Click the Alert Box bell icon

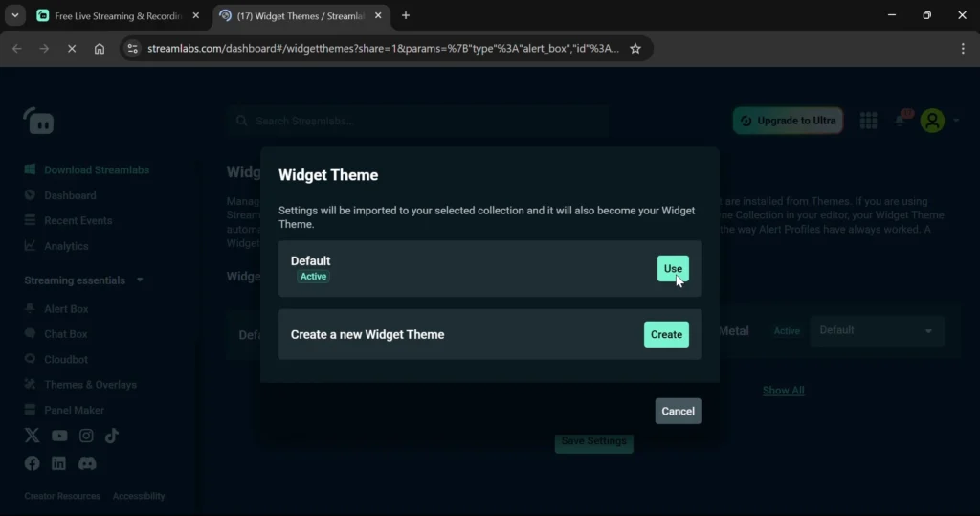[30, 308]
